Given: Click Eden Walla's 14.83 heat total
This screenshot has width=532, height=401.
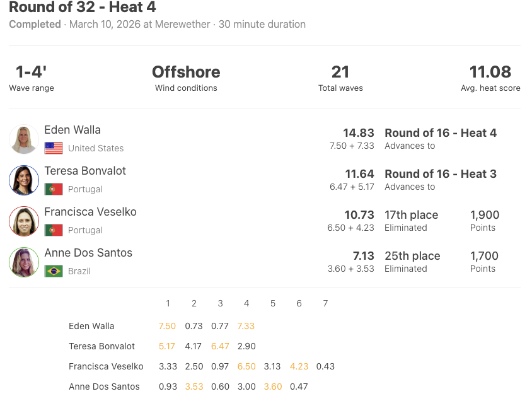Looking at the screenshot, I should pyautogui.click(x=358, y=133).
